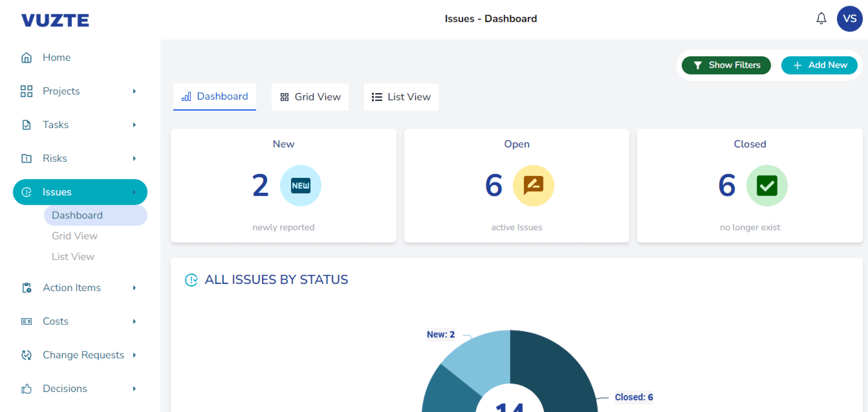Switch to the Grid View tab
Viewport: 868px width, 412px height.
(310, 97)
